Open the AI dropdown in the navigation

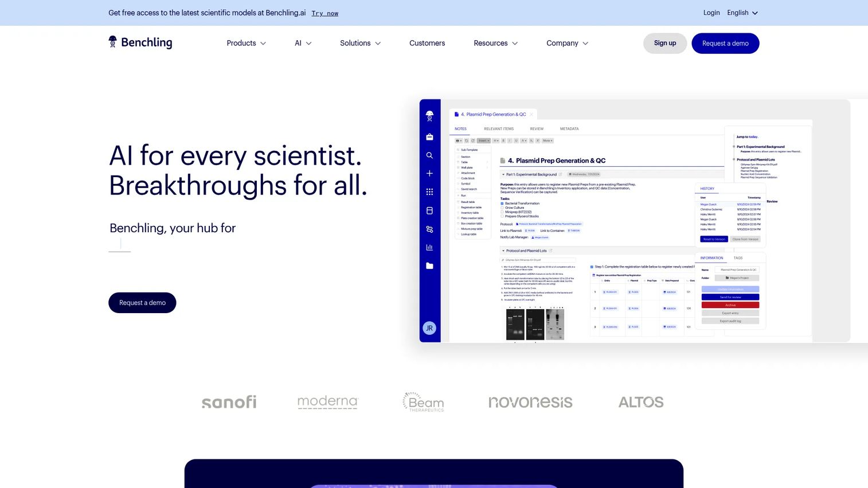[303, 43]
